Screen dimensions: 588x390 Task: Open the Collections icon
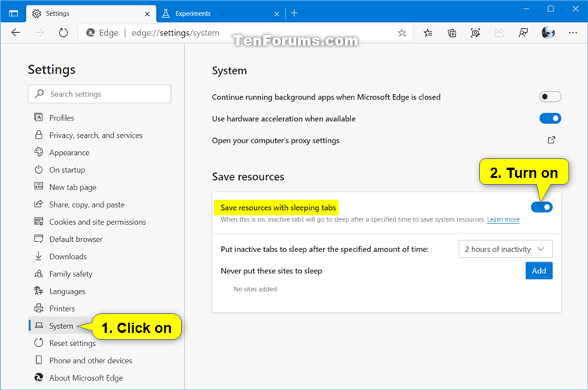coord(452,33)
